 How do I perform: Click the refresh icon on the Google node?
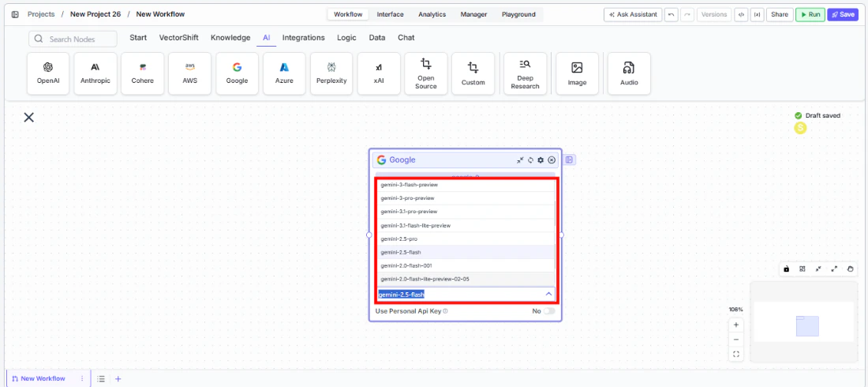[530, 160]
